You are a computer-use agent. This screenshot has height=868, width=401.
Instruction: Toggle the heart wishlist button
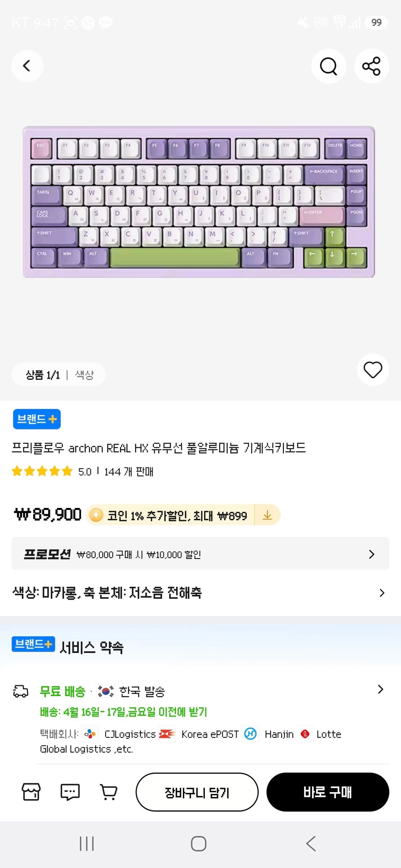coord(373,370)
